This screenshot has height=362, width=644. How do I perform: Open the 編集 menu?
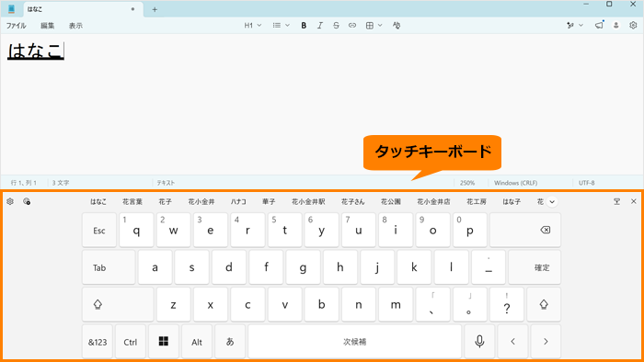[47, 26]
